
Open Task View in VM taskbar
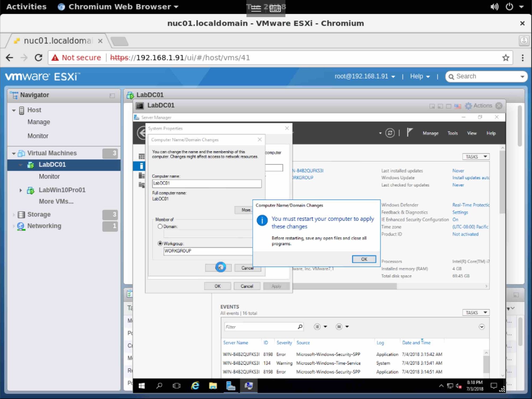[x=176, y=386]
